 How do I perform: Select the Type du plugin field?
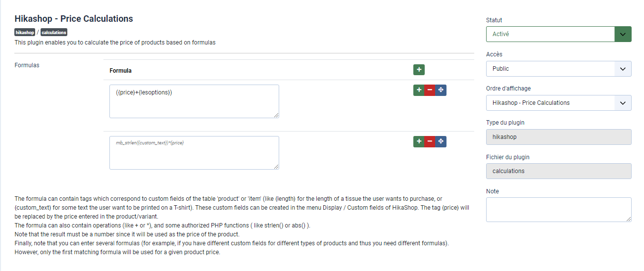[558, 137]
